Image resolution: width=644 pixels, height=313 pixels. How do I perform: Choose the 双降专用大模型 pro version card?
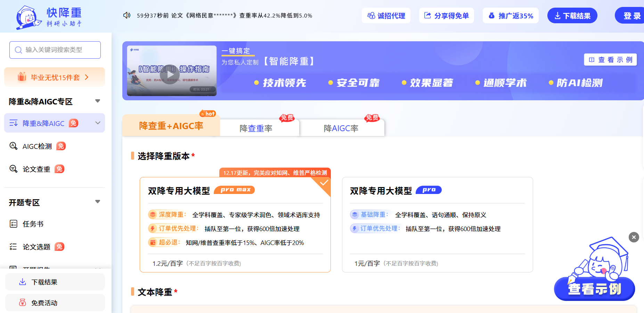point(437,225)
